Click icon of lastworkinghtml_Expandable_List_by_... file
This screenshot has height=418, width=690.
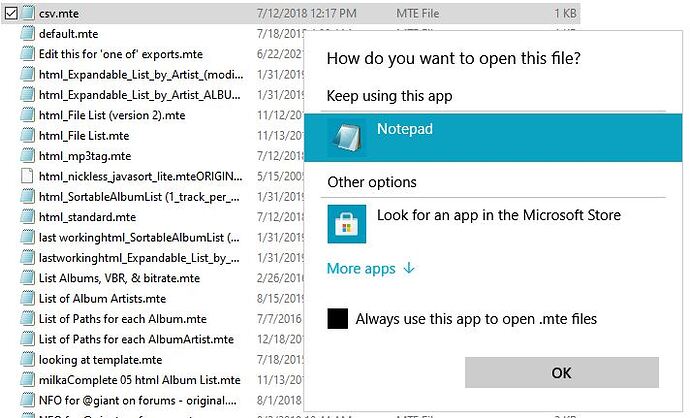point(28,257)
